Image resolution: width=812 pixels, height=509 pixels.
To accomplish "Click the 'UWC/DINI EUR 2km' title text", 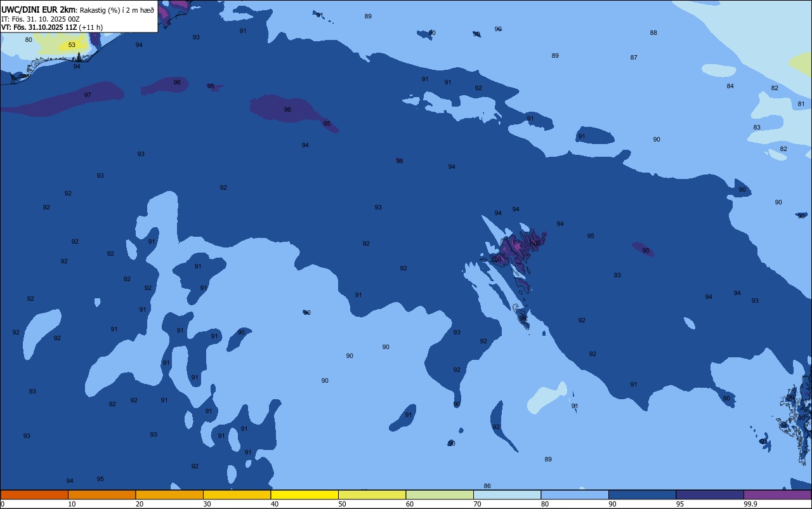I will click(x=38, y=10).
